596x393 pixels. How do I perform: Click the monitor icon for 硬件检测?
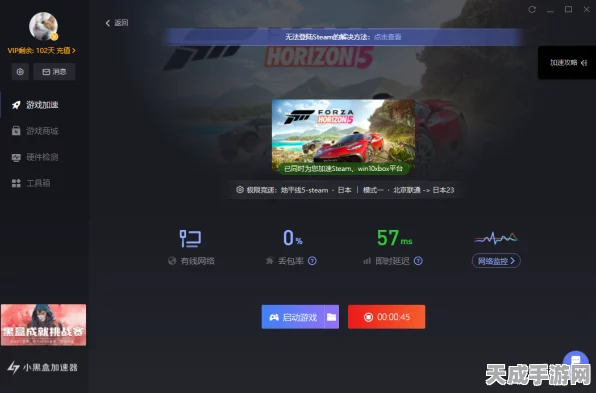coord(16,157)
